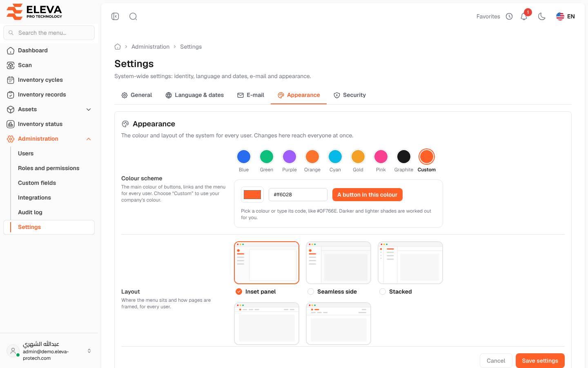Screen dimensions: 588x368
Task: Click the Search the menu field
Action: [x=49, y=33]
